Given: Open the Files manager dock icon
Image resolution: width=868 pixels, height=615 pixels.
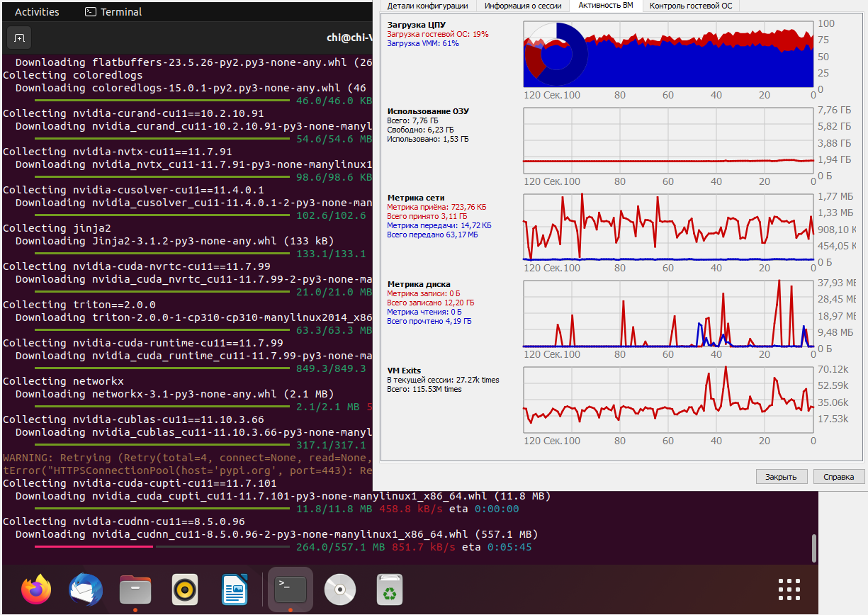Looking at the screenshot, I should (135, 589).
